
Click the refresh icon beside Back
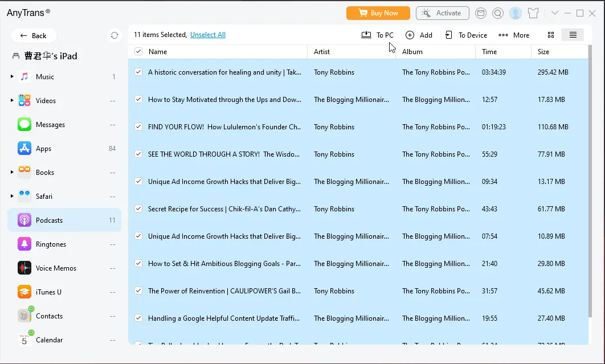point(115,35)
